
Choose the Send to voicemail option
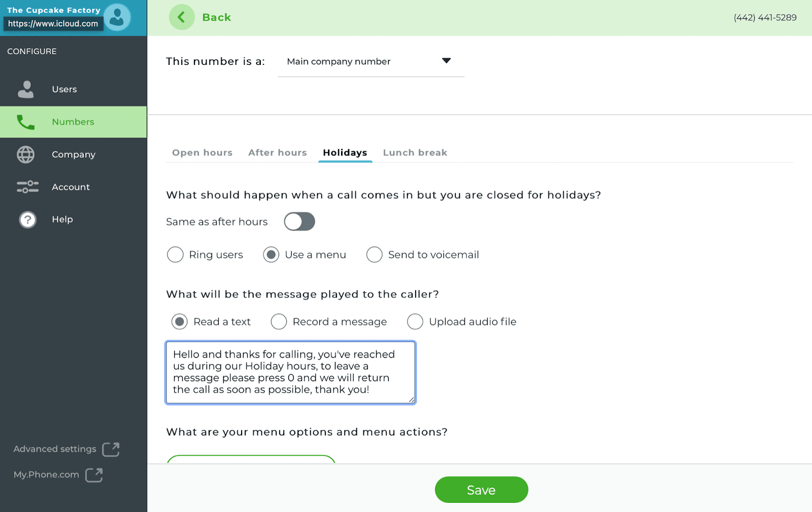click(x=375, y=255)
